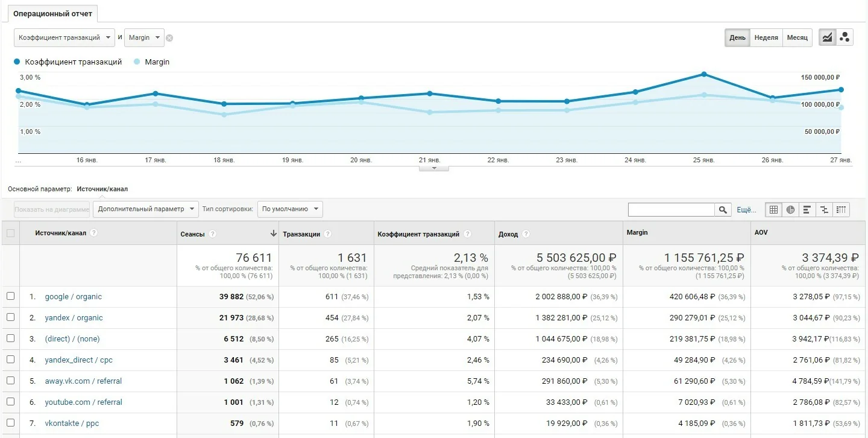Click the Показать на диаграмме button

pos(52,209)
